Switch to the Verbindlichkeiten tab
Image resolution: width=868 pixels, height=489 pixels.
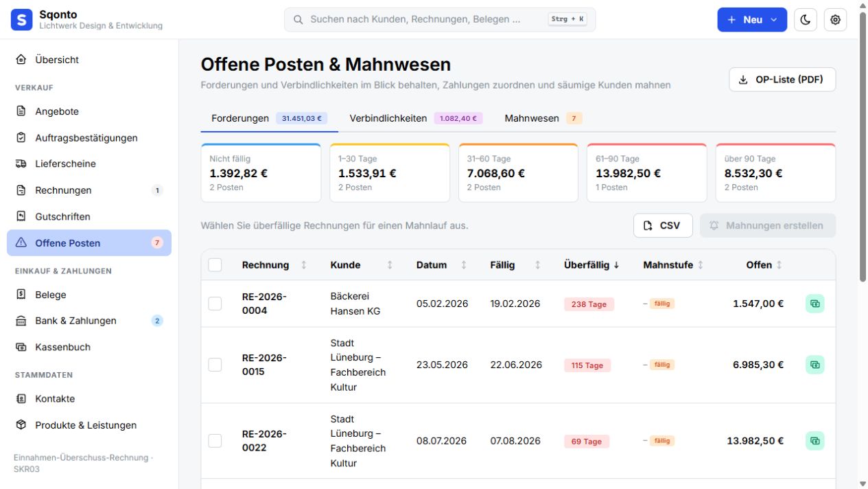click(x=416, y=118)
